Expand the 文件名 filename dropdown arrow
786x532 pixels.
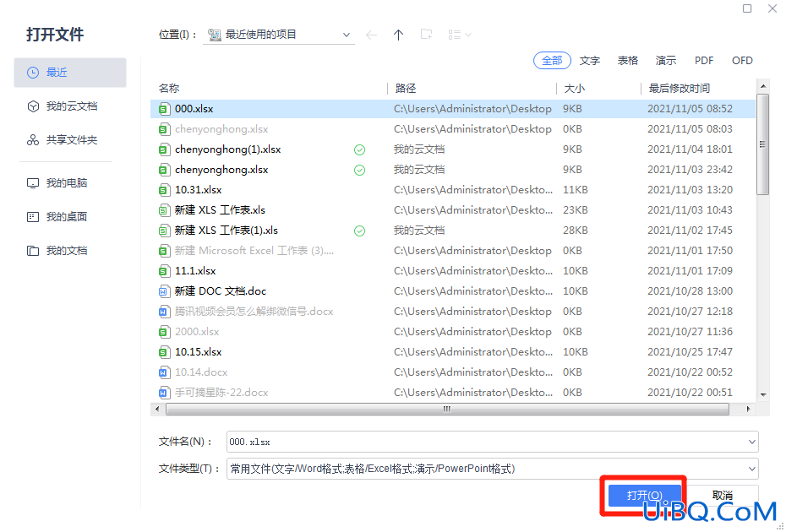pos(751,442)
